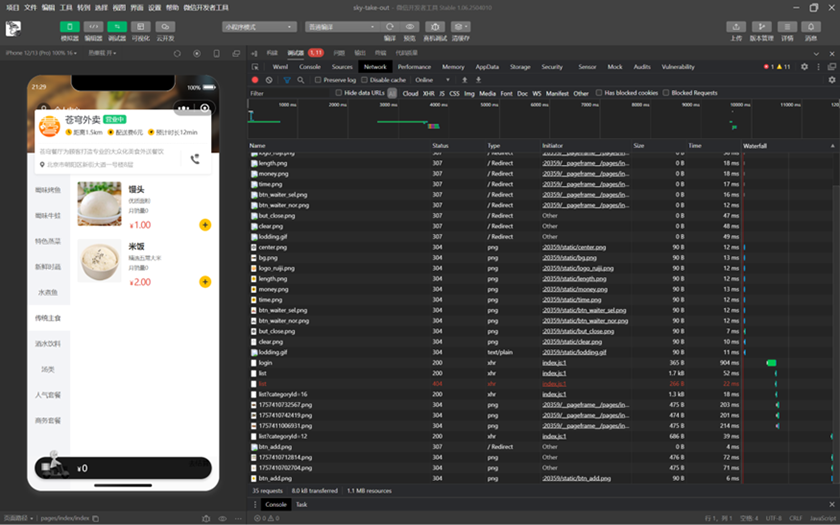Check Blocked Requests

[666, 93]
